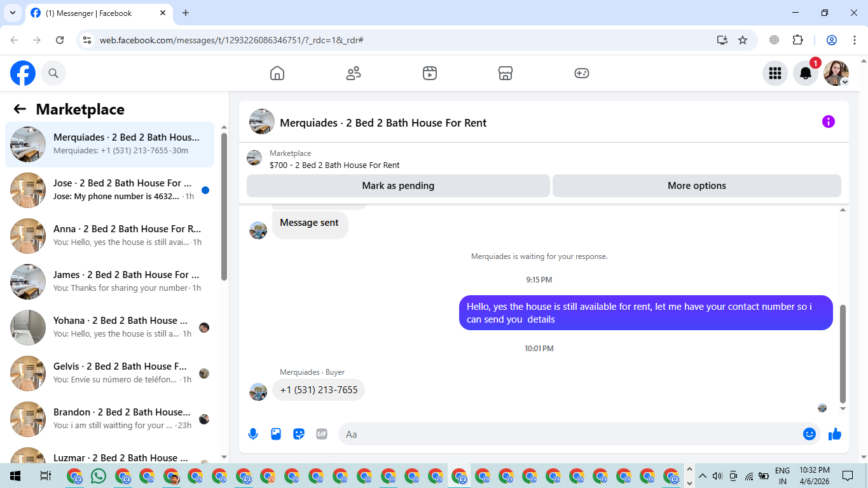The width and height of the screenshot is (868, 488).
Task: Click the "Message sent" bubble
Action: tap(310, 223)
